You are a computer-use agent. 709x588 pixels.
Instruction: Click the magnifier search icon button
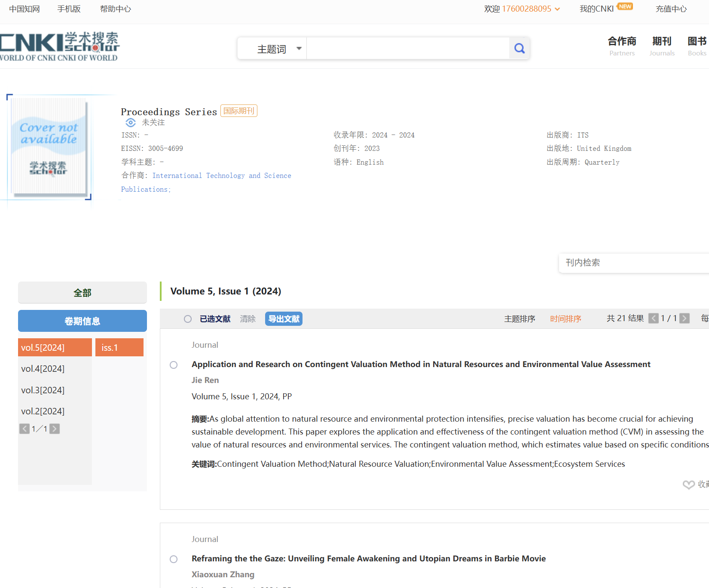tap(519, 49)
